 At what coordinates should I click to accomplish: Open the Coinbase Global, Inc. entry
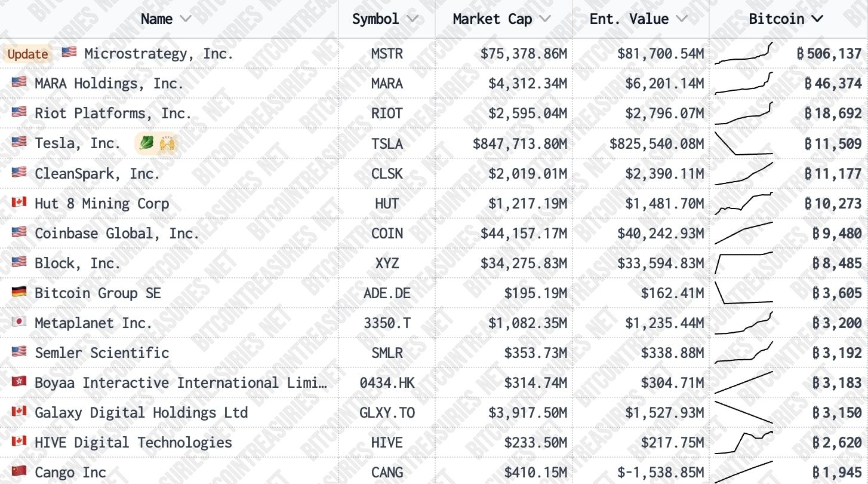point(117,233)
